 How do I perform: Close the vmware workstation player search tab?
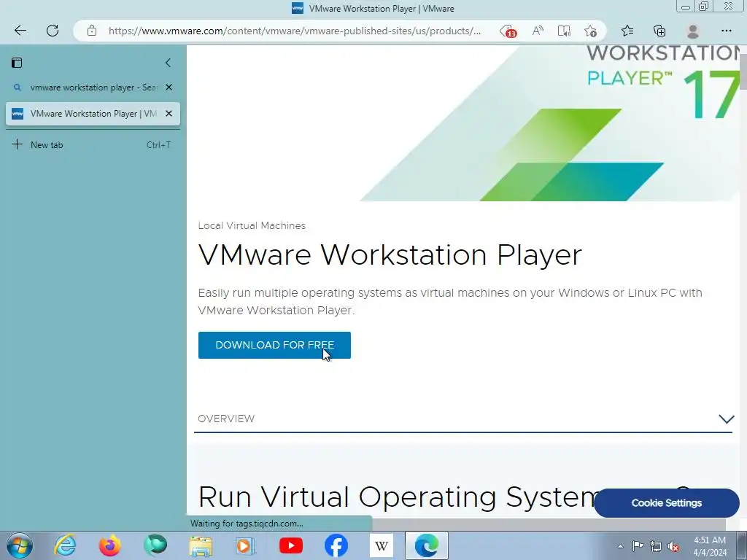169,87
